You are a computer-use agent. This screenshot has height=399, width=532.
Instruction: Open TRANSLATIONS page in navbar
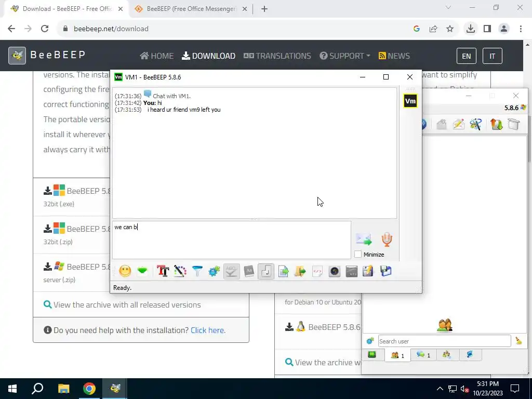pos(277,56)
